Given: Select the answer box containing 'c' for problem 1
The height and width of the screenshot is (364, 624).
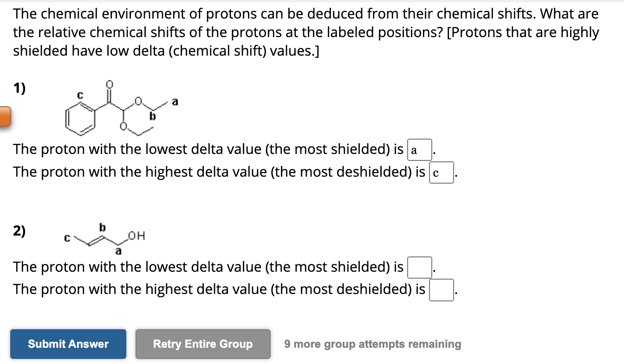Looking at the screenshot, I should pyautogui.click(x=441, y=172).
